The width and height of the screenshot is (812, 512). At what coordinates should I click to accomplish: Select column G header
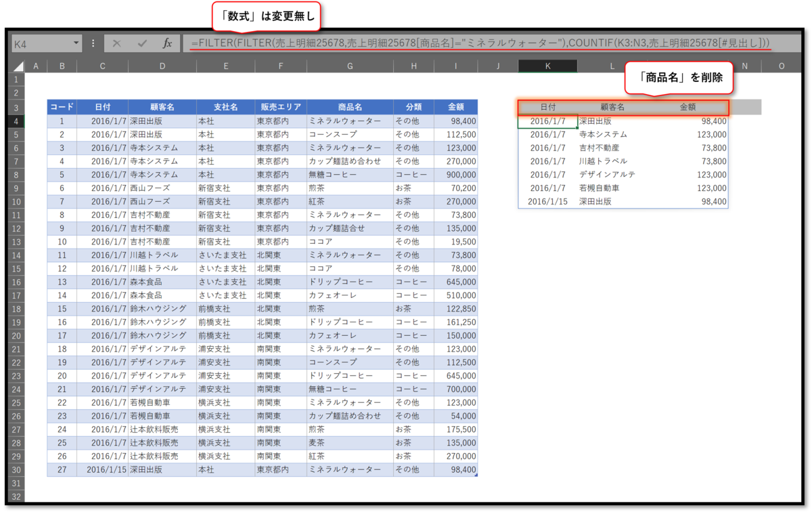pyautogui.click(x=350, y=66)
